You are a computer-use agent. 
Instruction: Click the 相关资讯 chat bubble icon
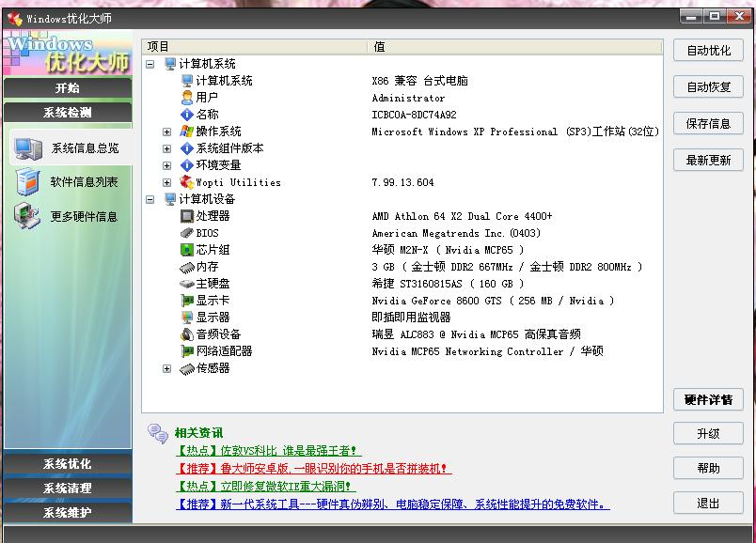pyautogui.click(x=158, y=433)
